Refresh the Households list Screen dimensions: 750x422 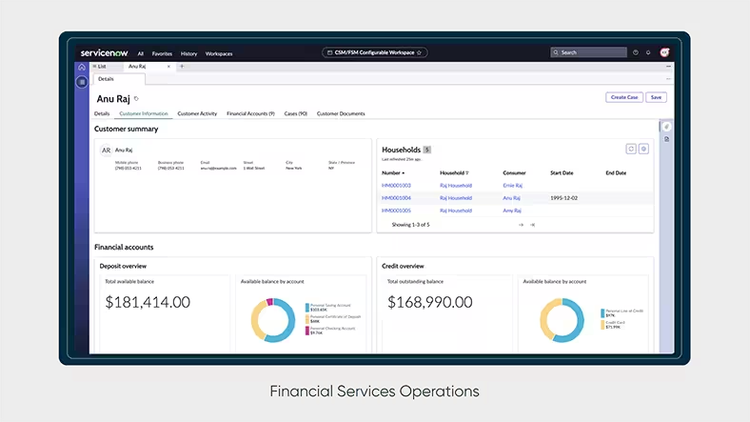pyautogui.click(x=631, y=149)
